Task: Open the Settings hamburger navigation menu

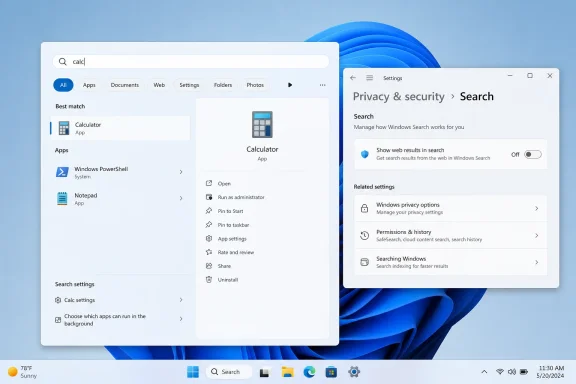Action: (370, 78)
